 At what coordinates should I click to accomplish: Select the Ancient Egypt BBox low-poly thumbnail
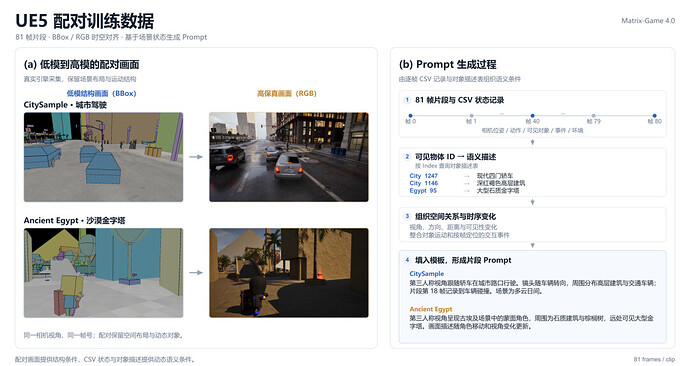(x=103, y=273)
